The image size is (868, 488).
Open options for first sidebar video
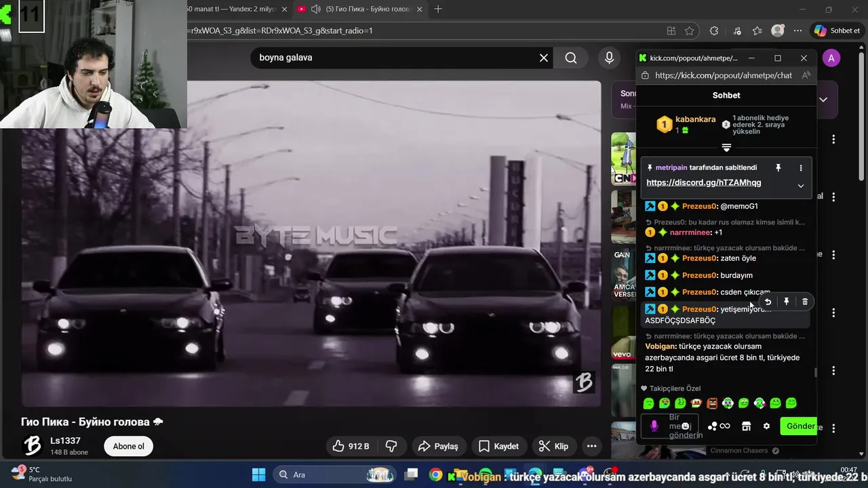pyautogui.click(x=833, y=139)
